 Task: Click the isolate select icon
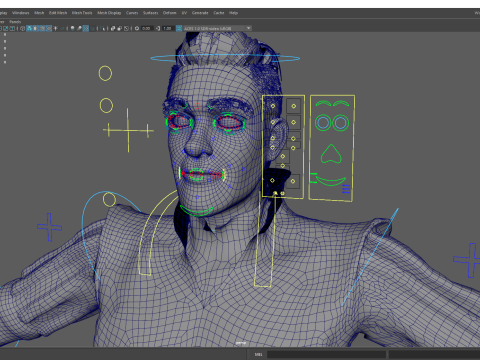[102, 28]
